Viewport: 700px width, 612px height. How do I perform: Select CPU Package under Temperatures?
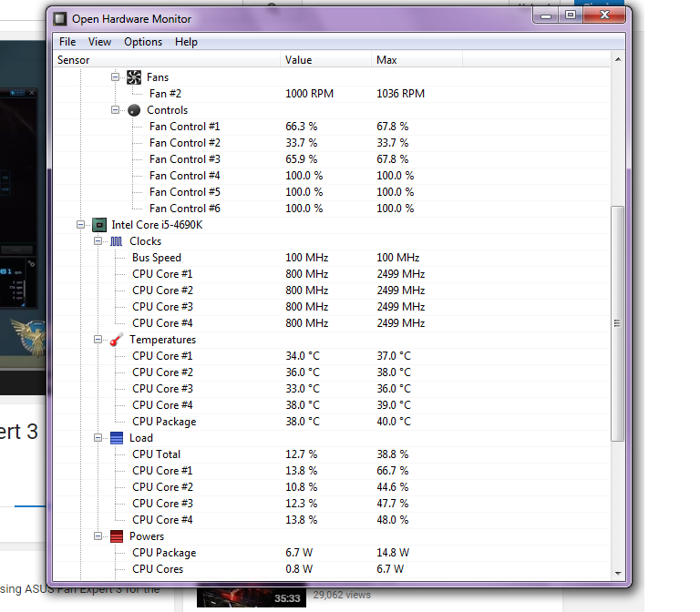tap(331, 422)
